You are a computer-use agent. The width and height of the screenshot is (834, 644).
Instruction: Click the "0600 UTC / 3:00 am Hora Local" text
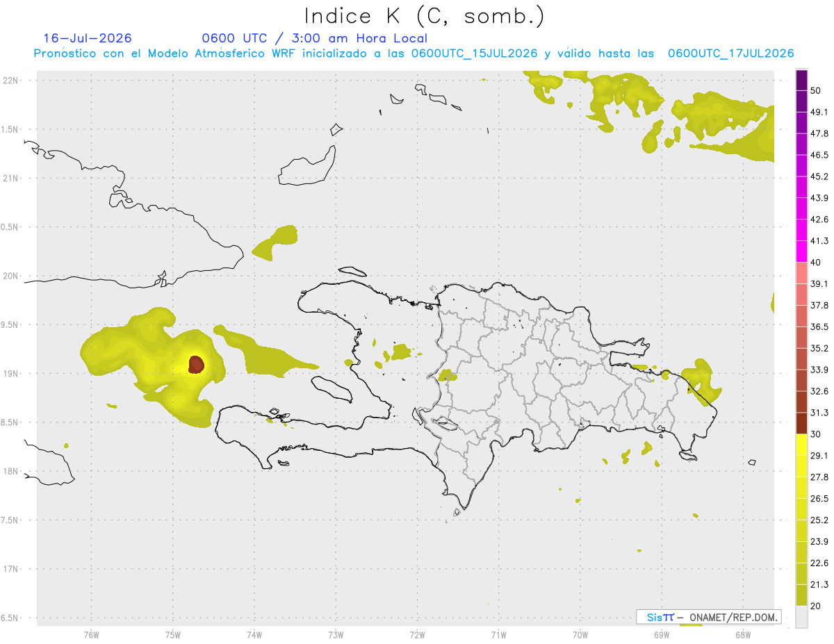pos(314,38)
